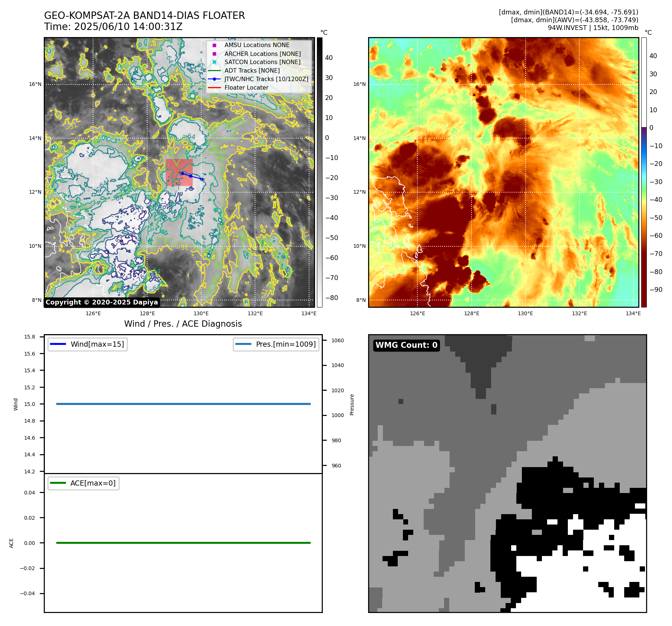Image resolution: width=672 pixels, height=626 pixels.
Task: Click the green ACE[max=0] legend line sample
Action: [x=58, y=483]
